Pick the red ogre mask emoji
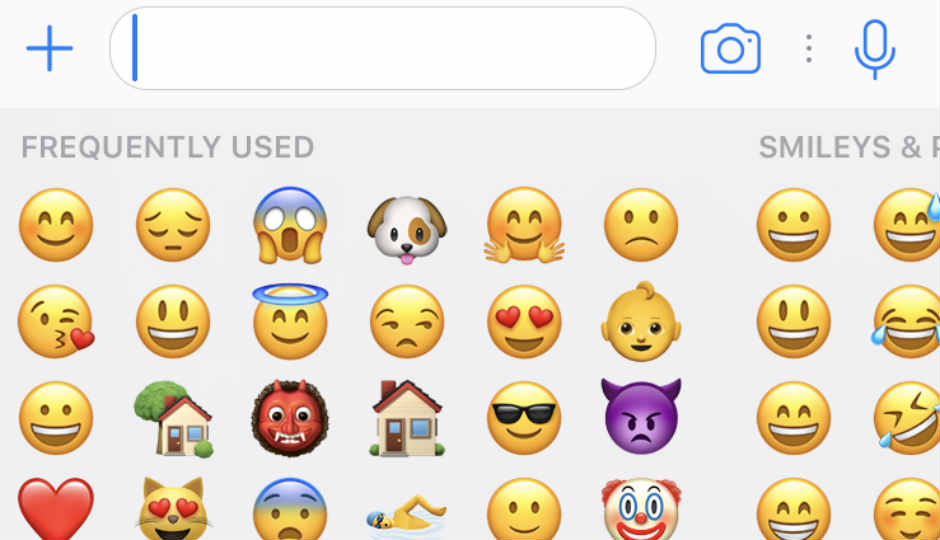Viewport: 940px width, 540px height. click(x=290, y=418)
